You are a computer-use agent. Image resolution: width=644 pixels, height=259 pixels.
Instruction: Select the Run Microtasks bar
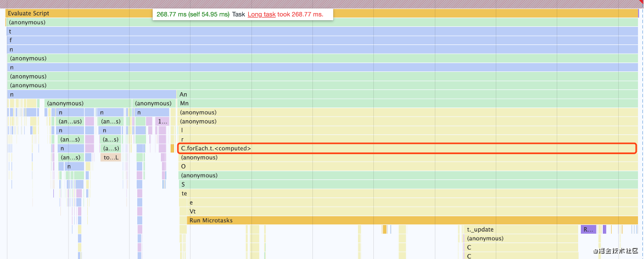coord(413,221)
